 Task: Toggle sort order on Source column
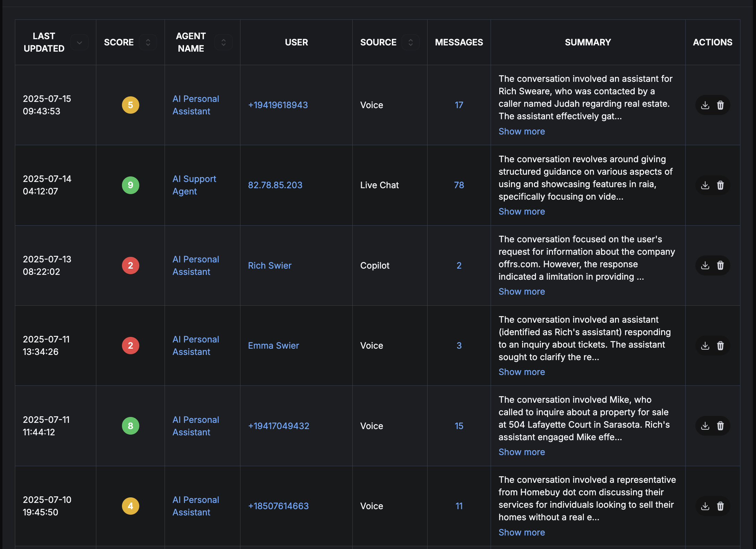411,42
